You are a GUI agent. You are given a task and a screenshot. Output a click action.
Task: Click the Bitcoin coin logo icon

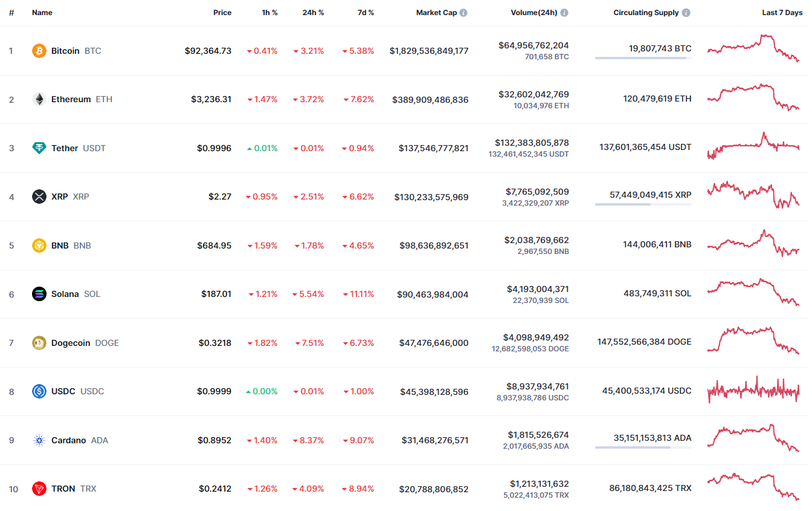[39, 51]
